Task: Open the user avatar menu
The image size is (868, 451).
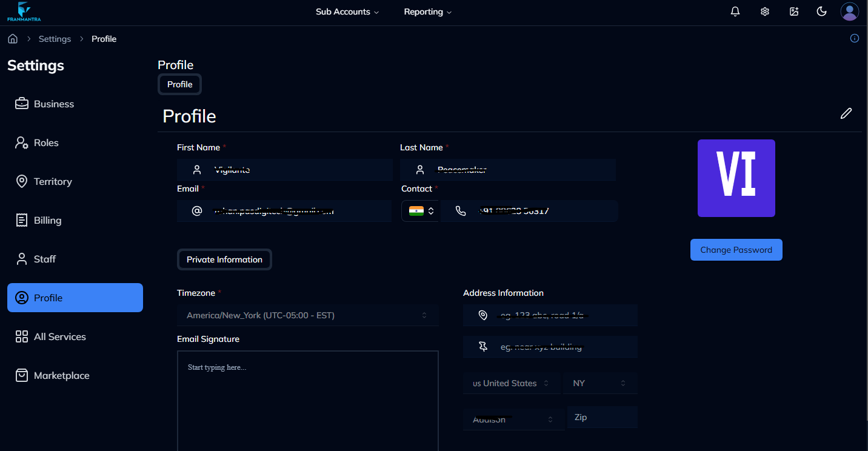Action: point(849,11)
